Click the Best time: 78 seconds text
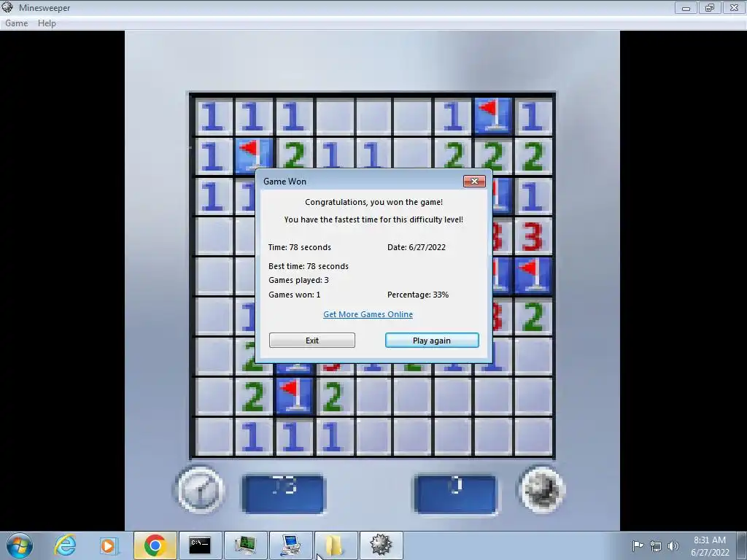Screen dimensions: 747x560 point(309,266)
